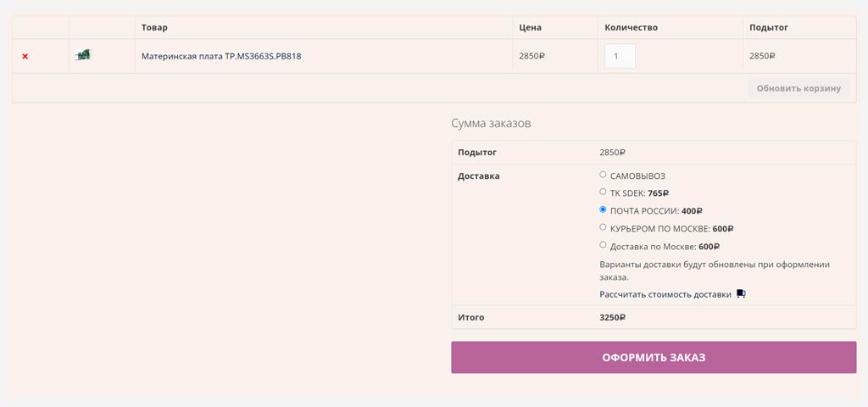
Task: Focus the quantity input field showing 1
Action: (620, 56)
